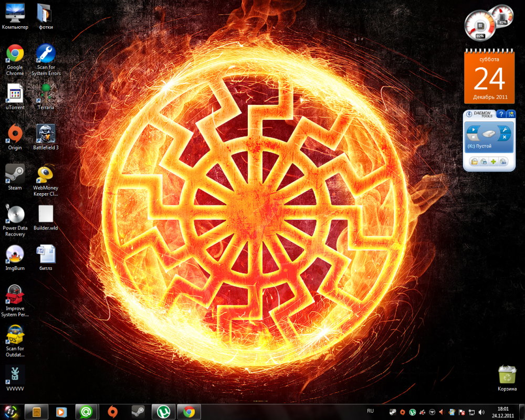Select the Steam desktop shortcut
525x420 pixels.
pyautogui.click(x=15, y=177)
